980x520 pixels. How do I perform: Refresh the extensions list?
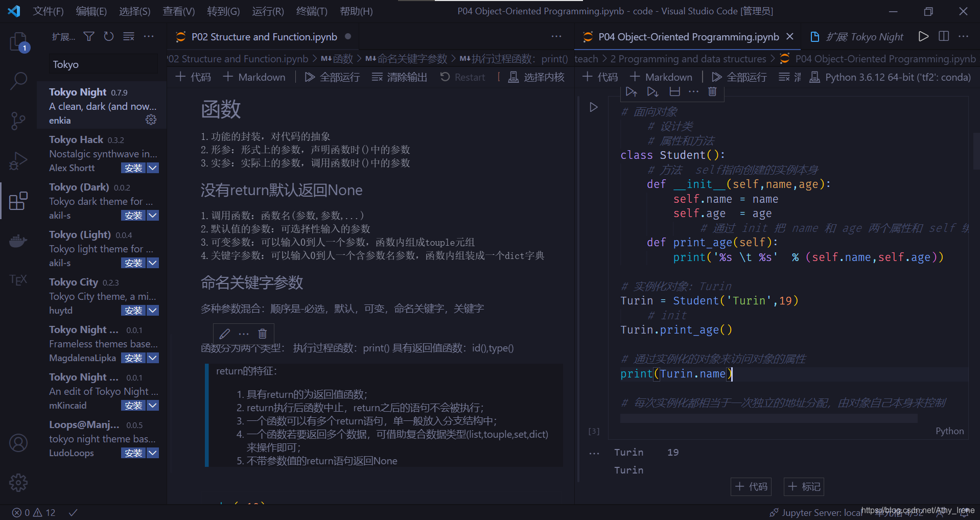tap(109, 36)
